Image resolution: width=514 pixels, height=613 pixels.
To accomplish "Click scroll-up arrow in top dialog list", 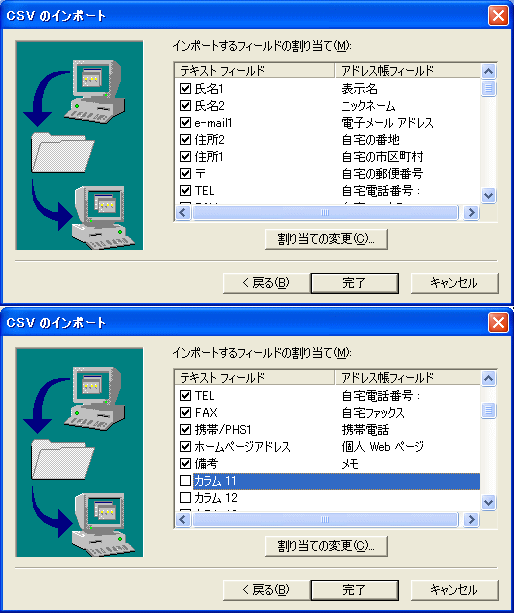I will click(489, 72).
